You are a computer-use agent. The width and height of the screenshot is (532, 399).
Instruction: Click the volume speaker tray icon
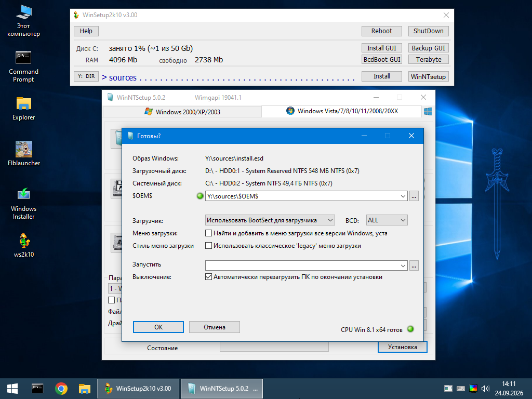tap(485, 389)
